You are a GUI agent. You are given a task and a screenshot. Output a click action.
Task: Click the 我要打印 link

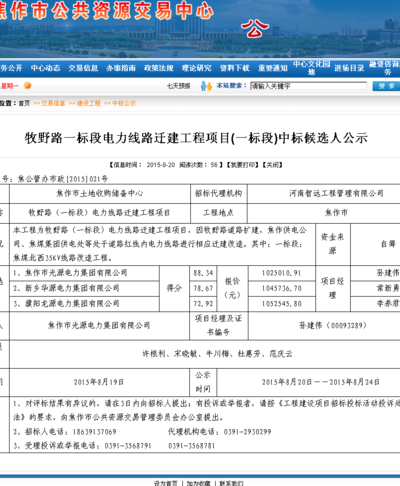[242, 165]
